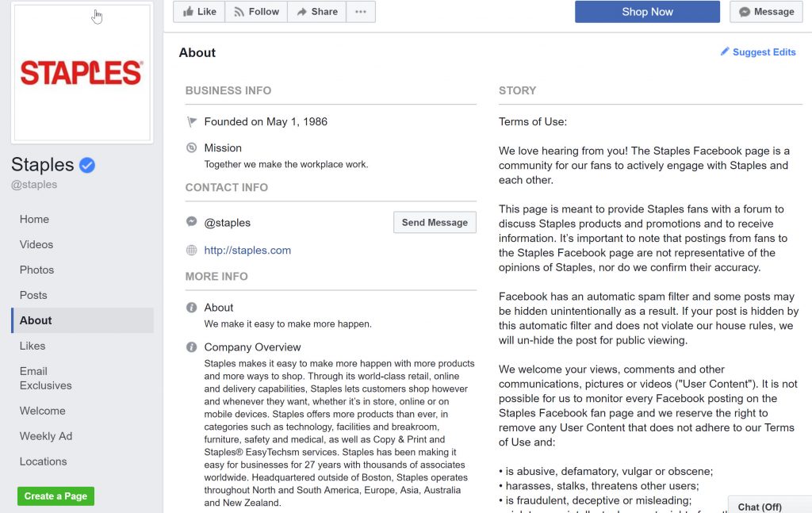The image size is (812, 513).
Task: Share the Staples page
Action: pos(317,12)
